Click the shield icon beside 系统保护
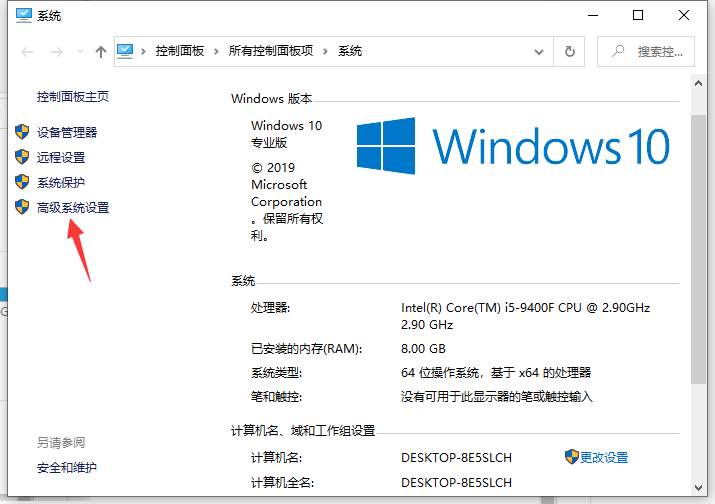This screenshot has width=715, height=504. (x=22, y=182)
